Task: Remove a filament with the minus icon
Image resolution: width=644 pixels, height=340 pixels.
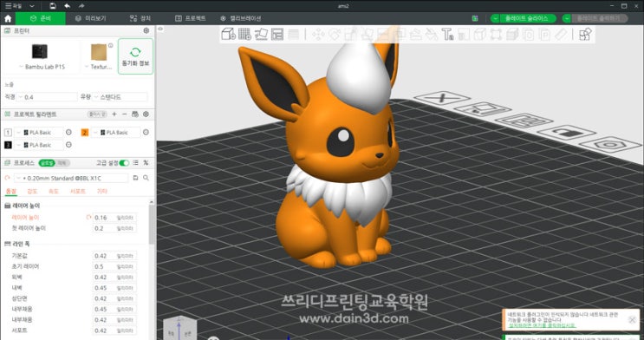Action: tap(125, 114)
